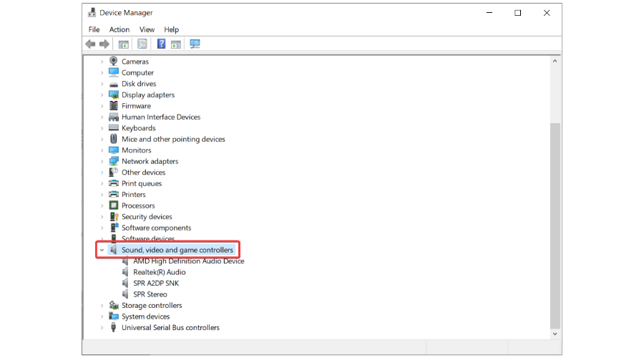644x358 pixels.
Task: Click the vertical scrollbar thumb
Action: (555, 226)
